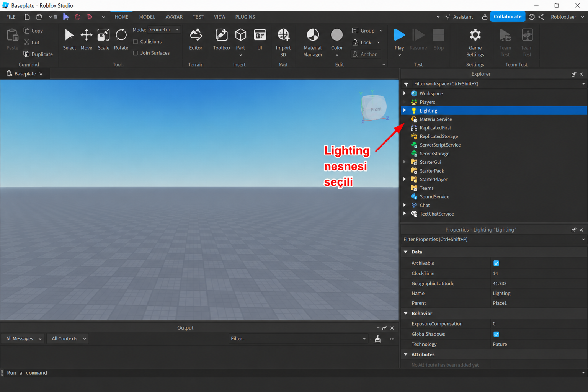Expand the Lighting tree node
588x392 pixels.
[x=405, y=111]
